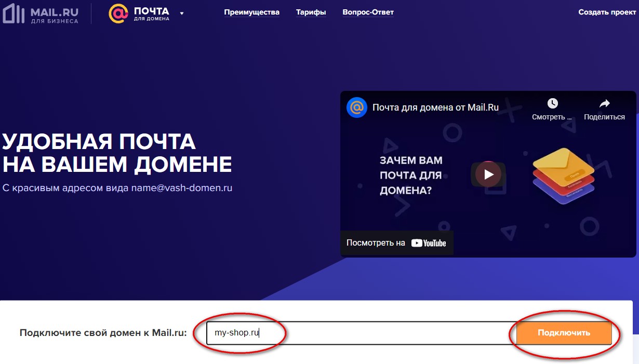Click the envelope stack illustration in video

pos(564,175)
